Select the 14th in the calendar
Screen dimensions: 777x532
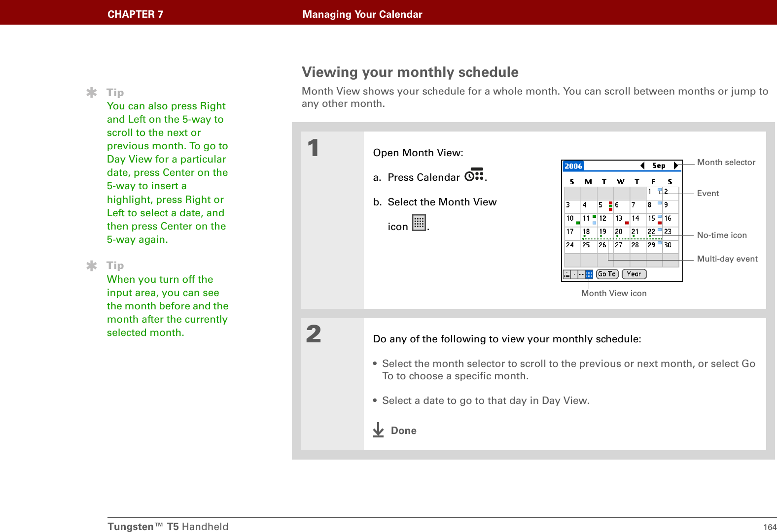tap(638, 220)
